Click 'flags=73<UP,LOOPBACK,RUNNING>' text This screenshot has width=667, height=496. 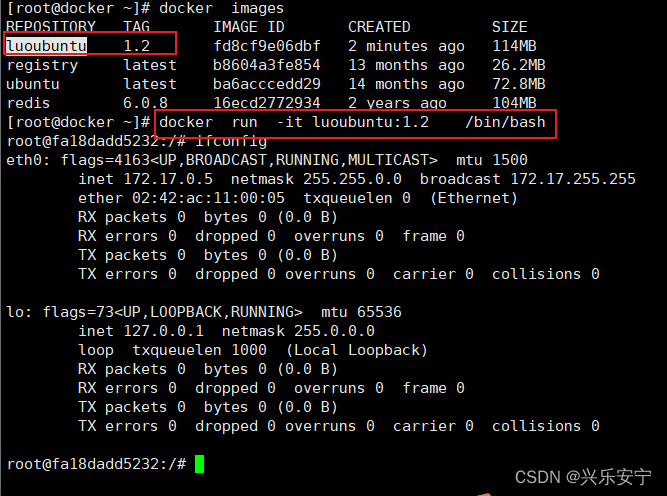pos(172,312)
